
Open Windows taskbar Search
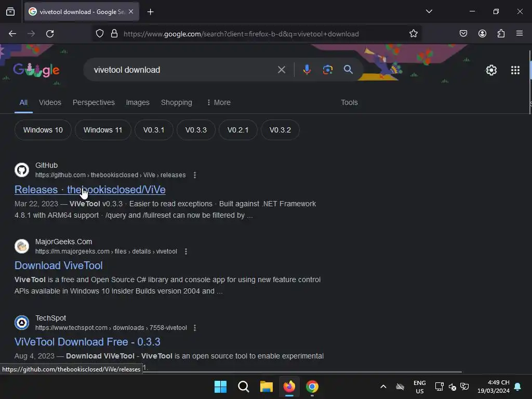click(243, 387)
